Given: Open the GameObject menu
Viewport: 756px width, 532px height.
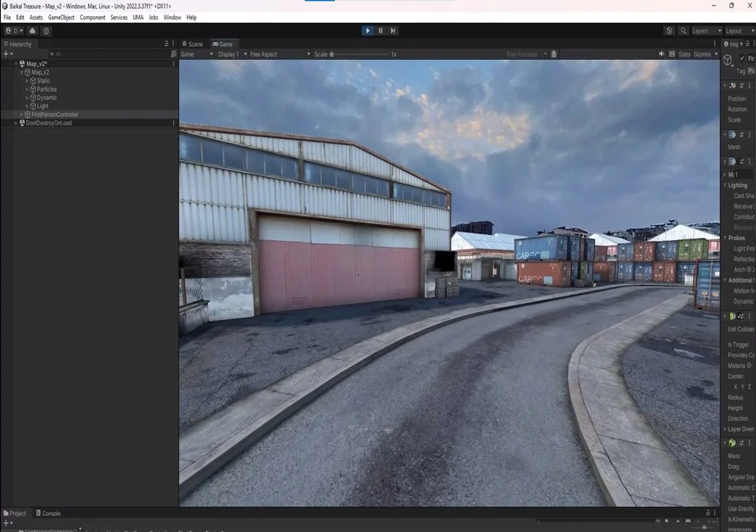Looking at the screenshot, I should 61,17.
